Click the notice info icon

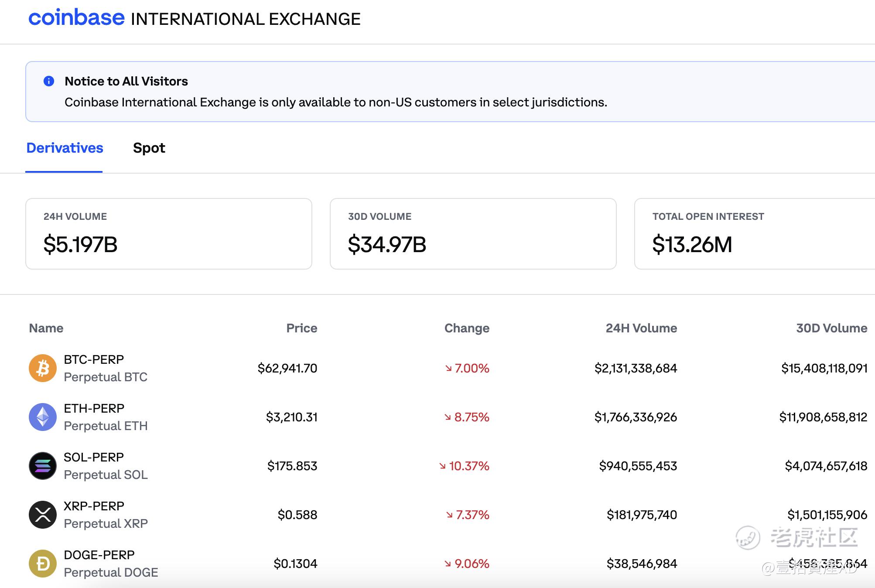tap(49, 81)
